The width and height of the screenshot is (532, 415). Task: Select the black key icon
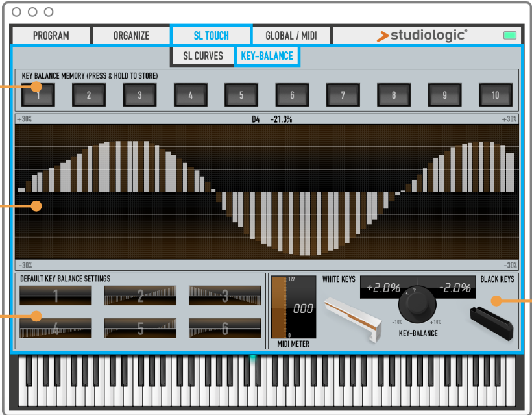click(x=492, y=317)
